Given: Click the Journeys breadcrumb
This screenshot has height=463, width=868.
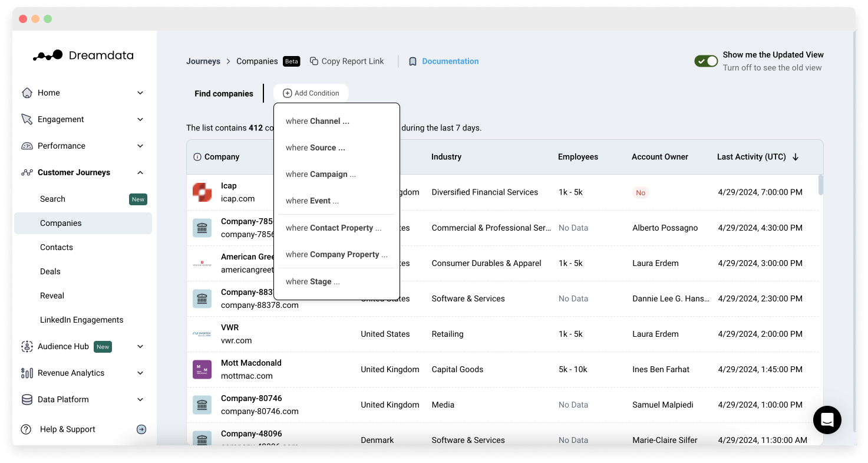Looking at the screenshot, I should (x=203, y=61).
